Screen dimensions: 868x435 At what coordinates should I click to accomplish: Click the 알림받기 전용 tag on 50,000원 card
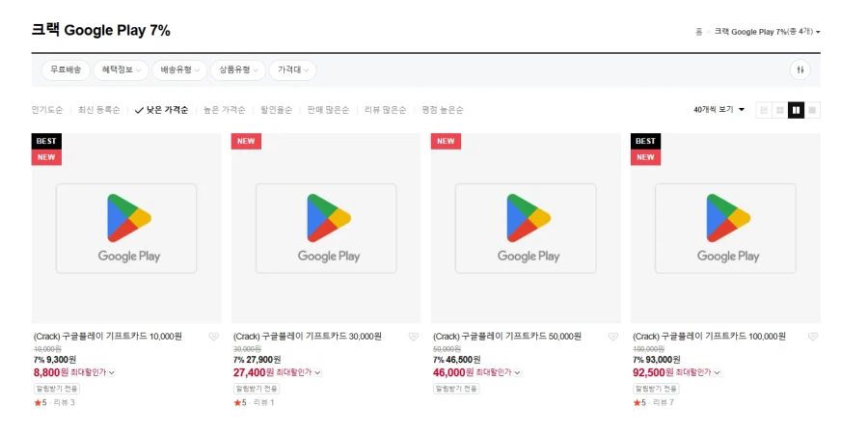(x=456, y=389)
